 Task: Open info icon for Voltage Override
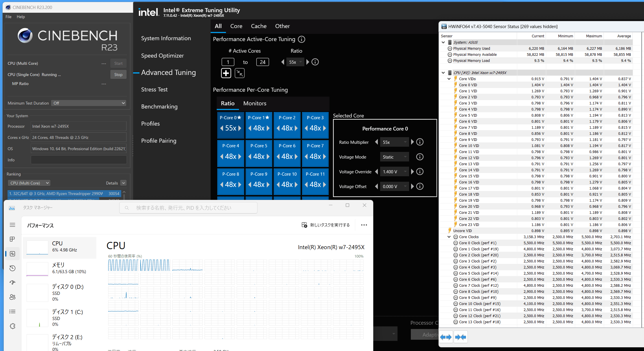[x=419, y=172]
